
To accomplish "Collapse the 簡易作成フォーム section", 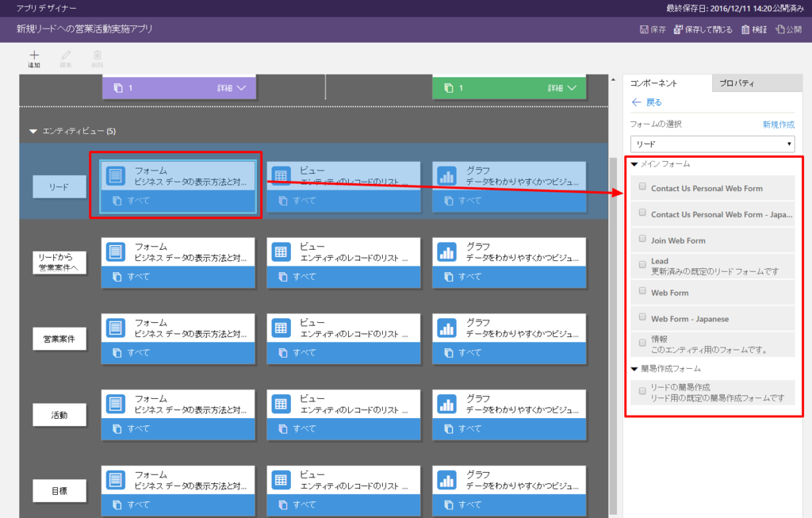I will (x=634, y=370).
